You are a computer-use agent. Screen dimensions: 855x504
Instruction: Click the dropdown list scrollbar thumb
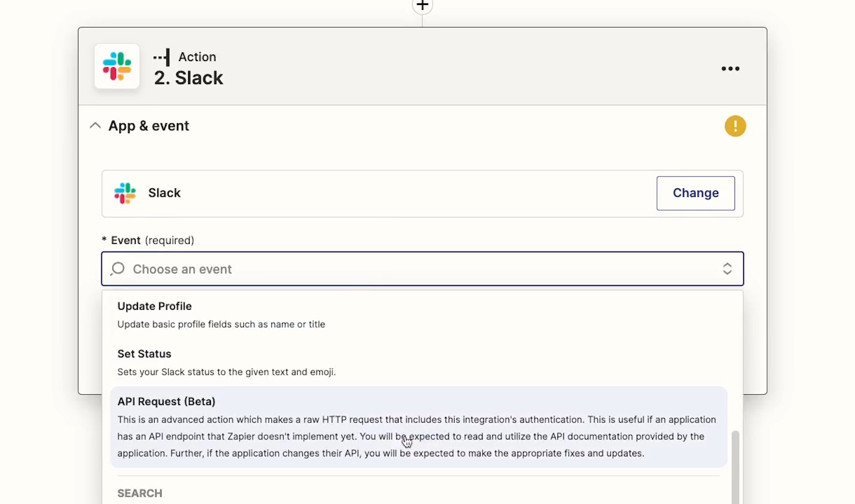(x=735, y=467)
